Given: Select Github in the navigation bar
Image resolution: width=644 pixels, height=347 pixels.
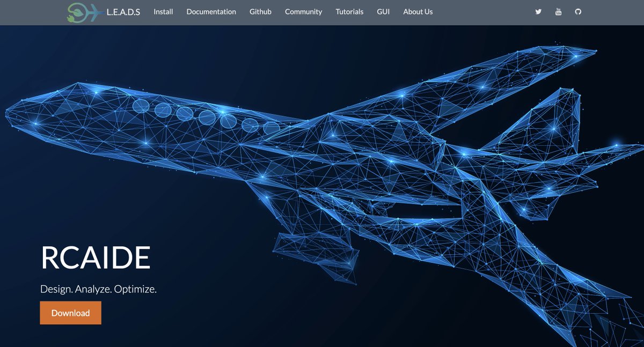Looking at the screenshot, I should click(x=260, y=12).
